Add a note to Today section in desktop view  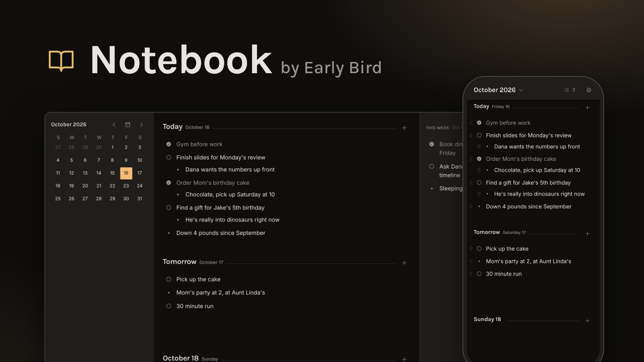point(404,128)
